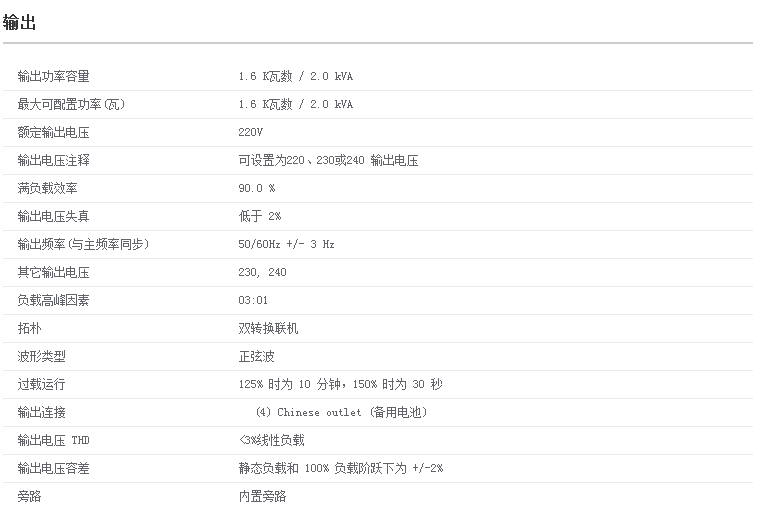
Task: Click the 输出电压失真 label
Action: 53,216
